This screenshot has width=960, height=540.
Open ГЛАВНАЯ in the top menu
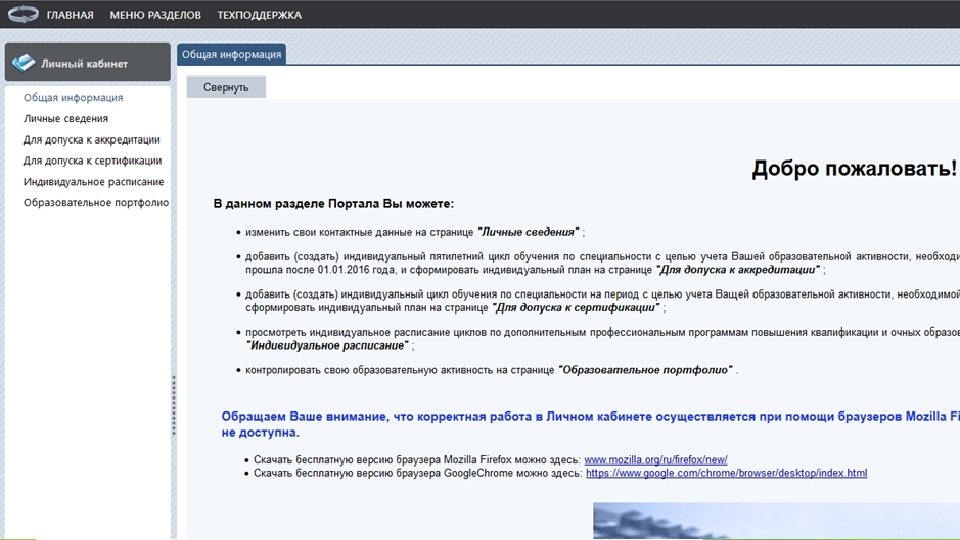tap(70, 15)
